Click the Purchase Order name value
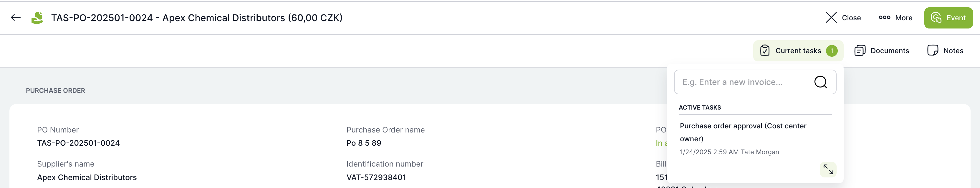Screen dimensions: 980x188 tap(363, 143)
